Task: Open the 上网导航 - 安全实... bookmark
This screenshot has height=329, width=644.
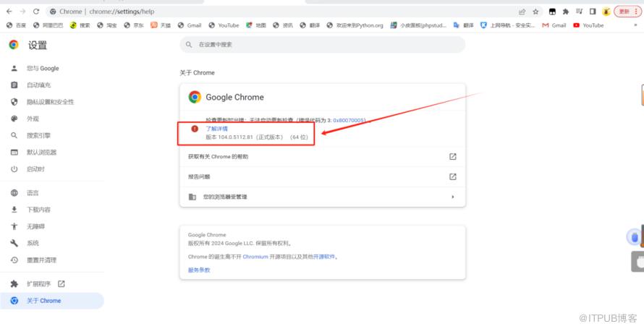Action: [x=508, y=25]
